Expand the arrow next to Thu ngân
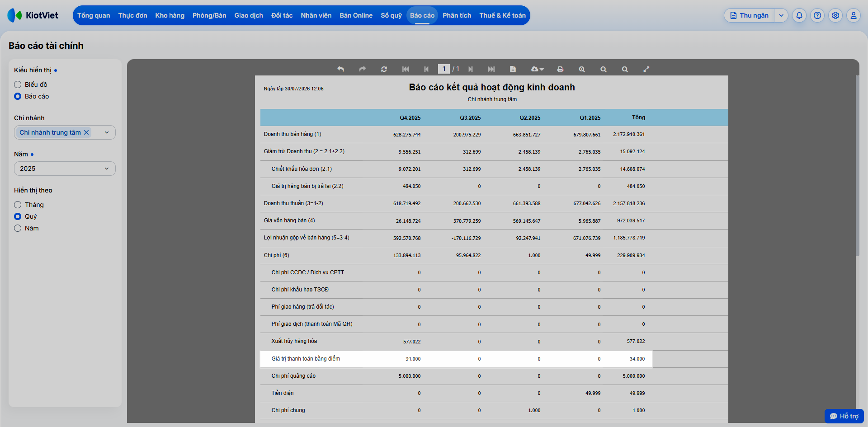Screen dimensions: 868x427 [781, 15]
